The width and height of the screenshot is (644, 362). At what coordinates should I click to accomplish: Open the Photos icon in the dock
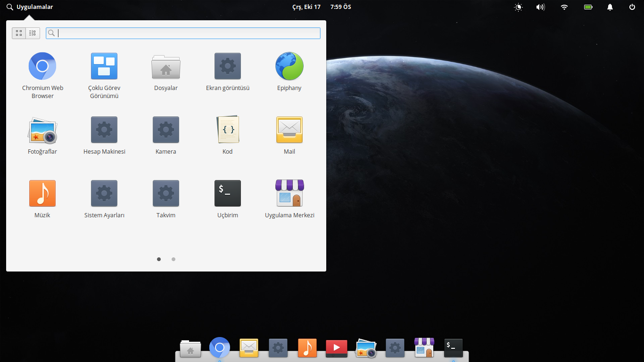click(x=366, y=348)
